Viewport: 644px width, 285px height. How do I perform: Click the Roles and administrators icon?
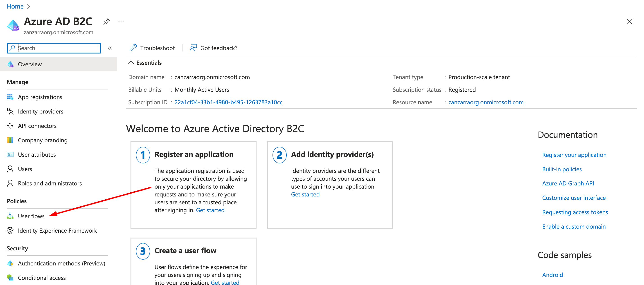10,183
